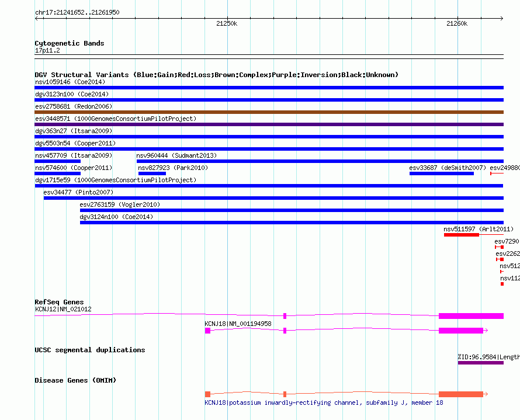Viewport: 520px width, 420px height.
Task: Click the brown esv2758681 (Redon2006) complex variant bar
Action: pos(269,112)
